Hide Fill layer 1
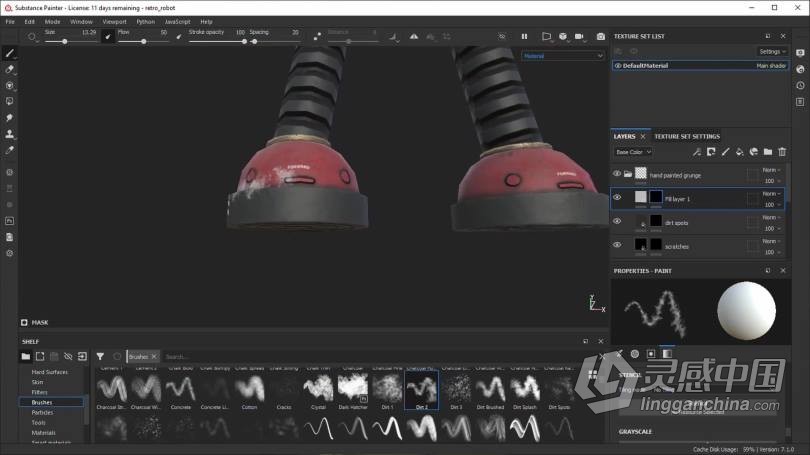Screen dimensions: 810x455 (617, 197)
